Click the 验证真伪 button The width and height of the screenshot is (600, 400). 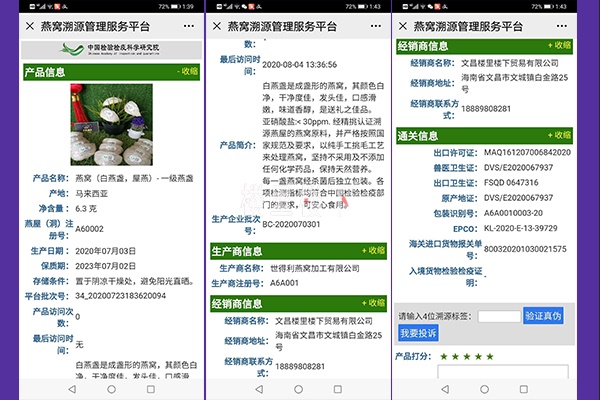coord(543,316)
